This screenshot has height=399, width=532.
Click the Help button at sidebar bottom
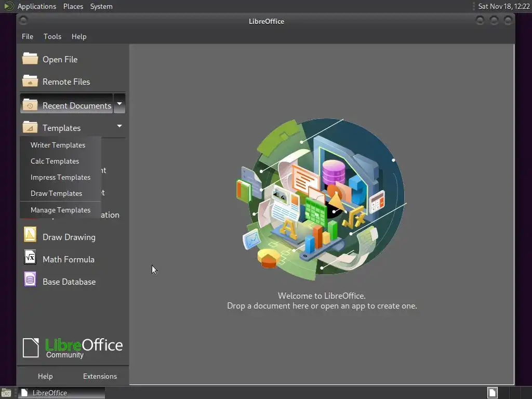45,376
